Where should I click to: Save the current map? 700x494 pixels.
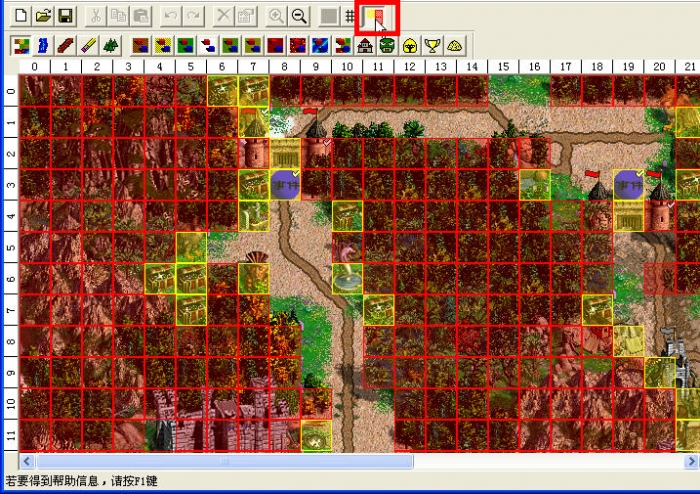click(66, 16)
